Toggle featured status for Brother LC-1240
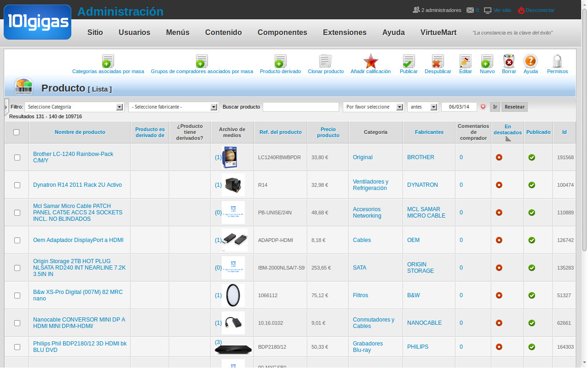588x368 pixels. [x=499, y=157]
